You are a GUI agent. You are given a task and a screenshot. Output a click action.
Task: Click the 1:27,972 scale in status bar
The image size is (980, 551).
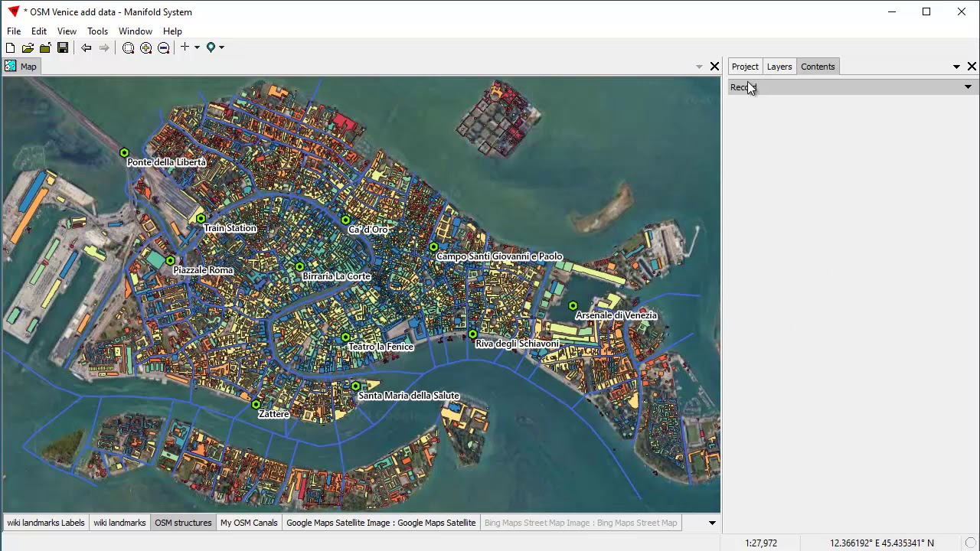(x=761, y=543)
